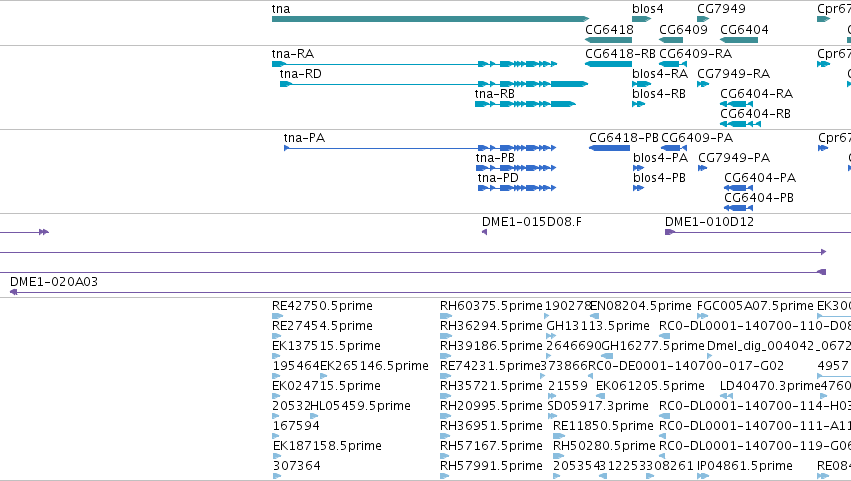The height and width of the screenshot is (481, 851).
Task: Select the CG6418-RB transcript
Action: tap(608, 64)
